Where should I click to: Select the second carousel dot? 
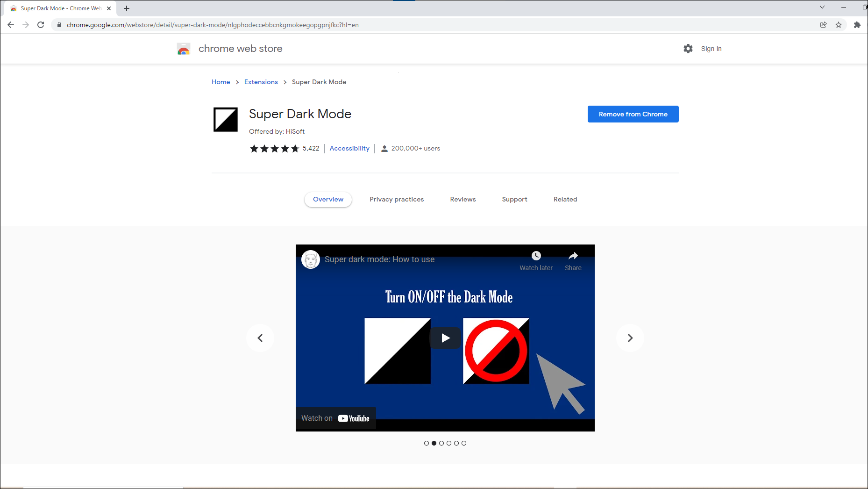click(x=434, y=443)
